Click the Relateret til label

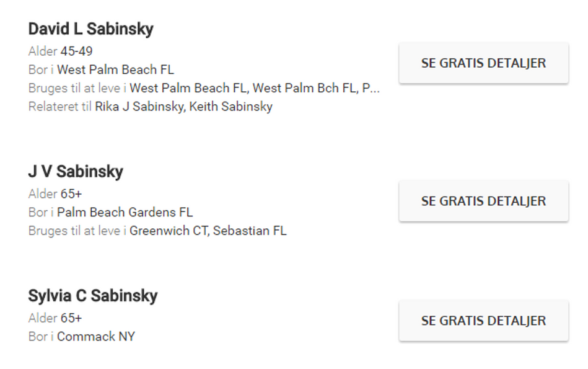point(60,107)
